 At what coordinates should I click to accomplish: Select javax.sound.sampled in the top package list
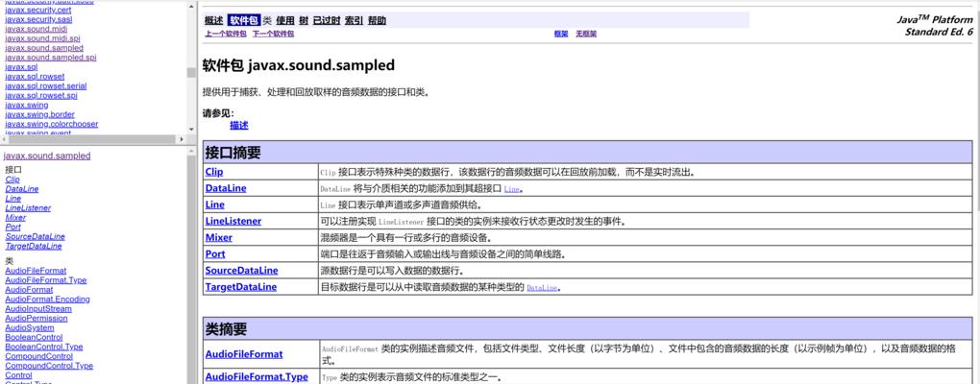(44, 47)
